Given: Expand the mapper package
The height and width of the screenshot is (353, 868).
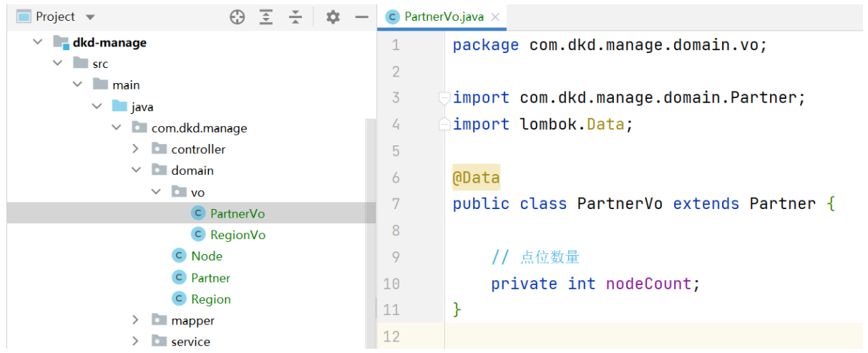Looking at the screenshot, I should [136, 320].
